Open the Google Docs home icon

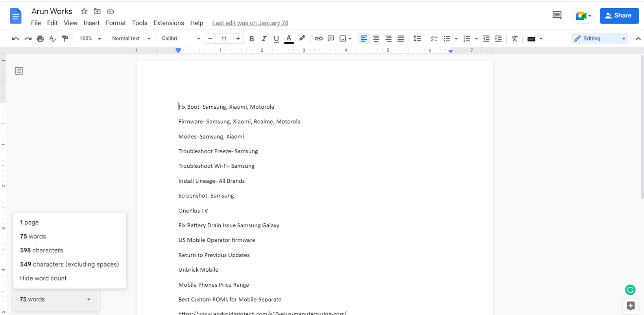click(x=16, y=16)
